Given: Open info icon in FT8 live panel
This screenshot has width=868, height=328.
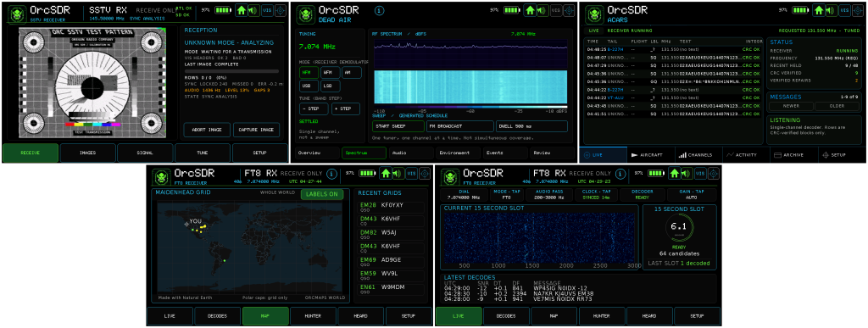Looking at the screenshot, I should tap(620, 174).
